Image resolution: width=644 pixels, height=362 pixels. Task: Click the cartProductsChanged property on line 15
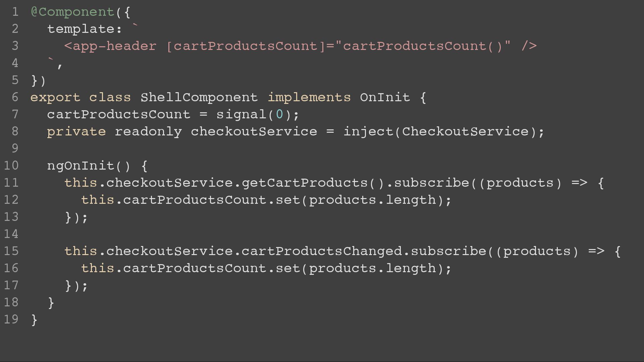pos(322,251)
